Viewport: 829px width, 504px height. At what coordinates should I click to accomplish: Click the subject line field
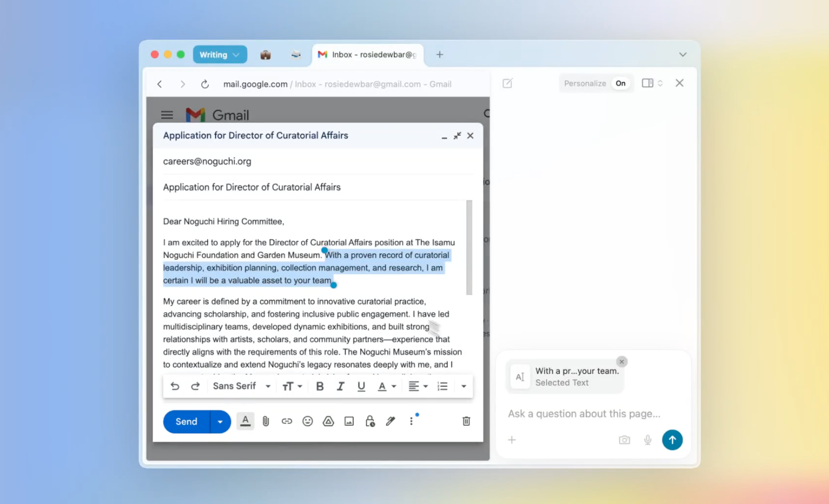[x=318, y=187]
